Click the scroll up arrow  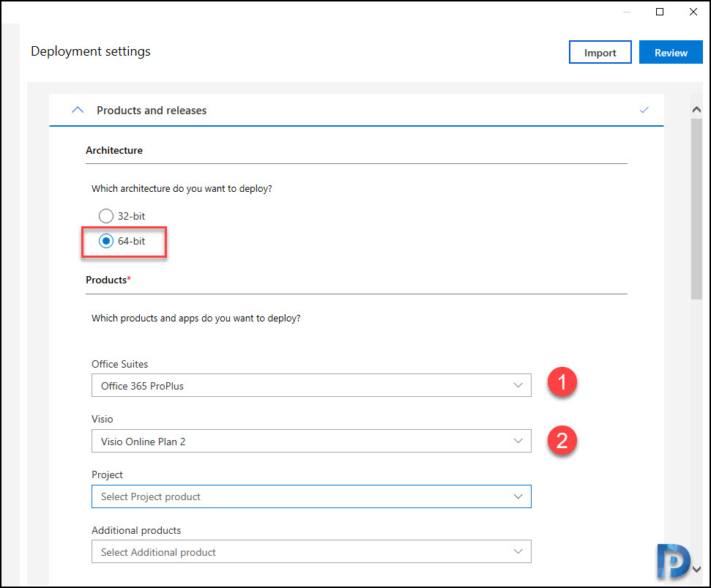point(696,110)
